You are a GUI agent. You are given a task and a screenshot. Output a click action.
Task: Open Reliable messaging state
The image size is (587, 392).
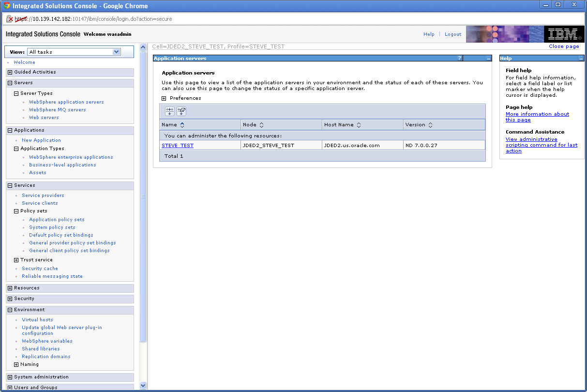52,276
